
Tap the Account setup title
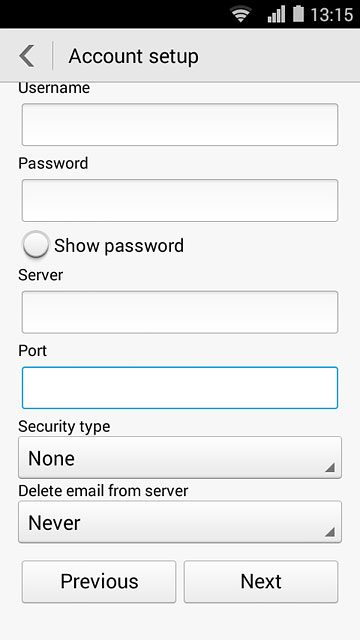point(133,56)
